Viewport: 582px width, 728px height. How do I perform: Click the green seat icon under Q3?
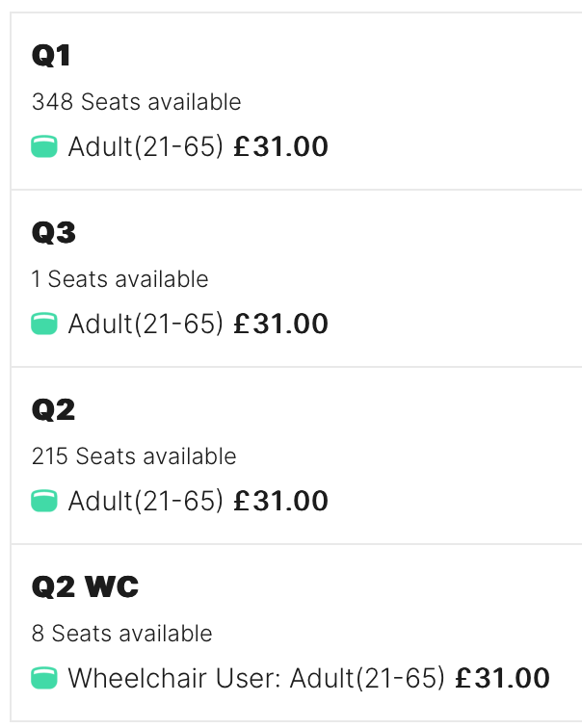44,324
